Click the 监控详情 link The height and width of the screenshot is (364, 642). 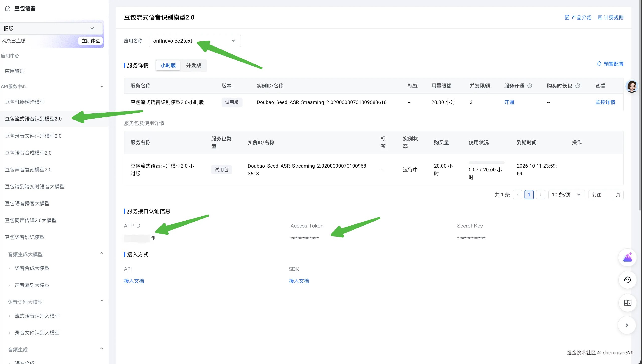click(x=605, y=102)
